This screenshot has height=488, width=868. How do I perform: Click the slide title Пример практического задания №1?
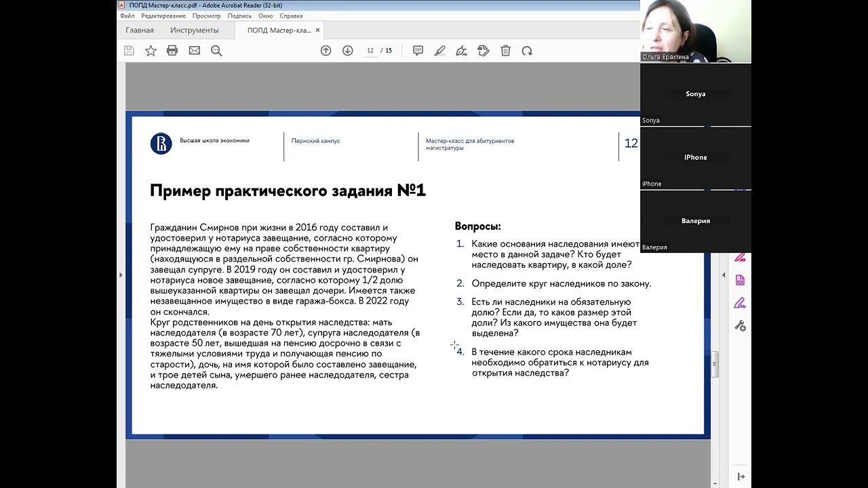tap(288, 190)
